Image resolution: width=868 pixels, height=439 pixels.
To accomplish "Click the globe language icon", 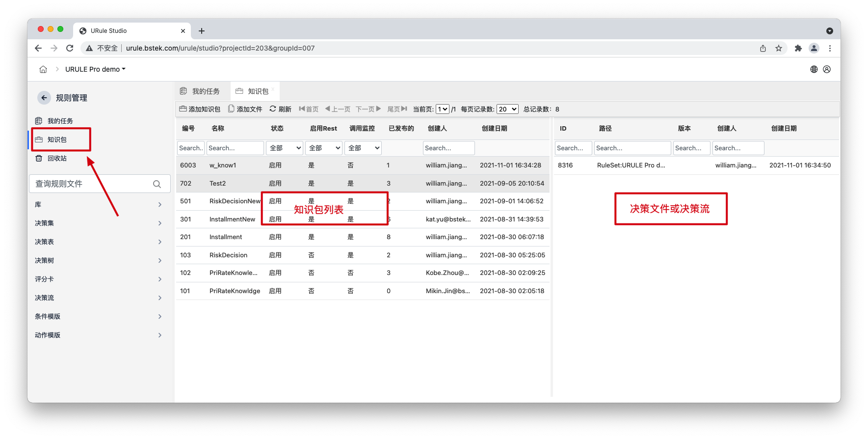I will (814, 69).
